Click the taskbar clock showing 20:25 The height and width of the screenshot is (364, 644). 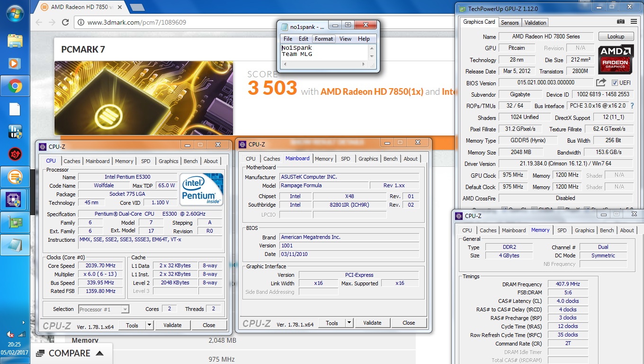point(14,345)
